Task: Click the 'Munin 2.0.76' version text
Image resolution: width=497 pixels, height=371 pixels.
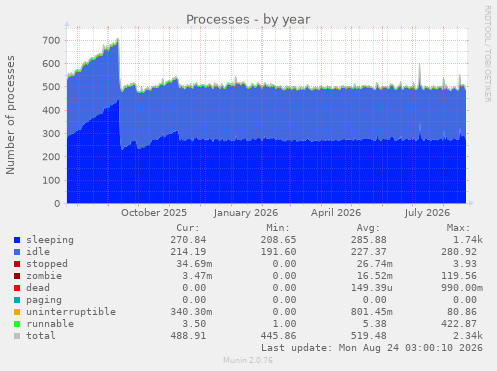Action: click(x=248, y=360)
